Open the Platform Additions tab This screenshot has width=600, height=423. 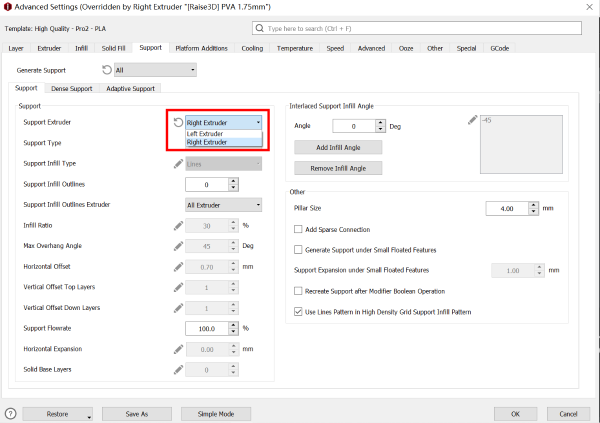(x=201, y=47)
